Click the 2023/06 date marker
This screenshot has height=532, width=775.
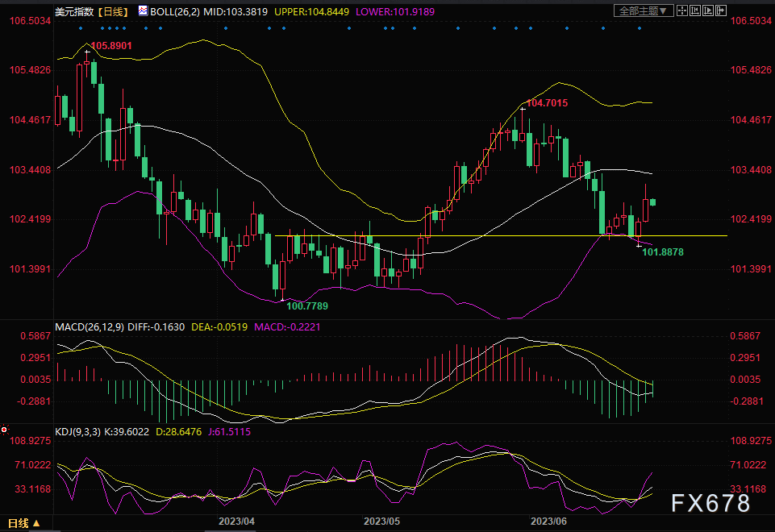tap(548, 522)
